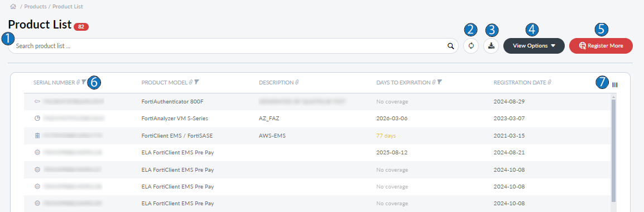Click expiration date 2025-08-12
The width and height of the screenshot is (644, 212).
click(x=392, y=152)
